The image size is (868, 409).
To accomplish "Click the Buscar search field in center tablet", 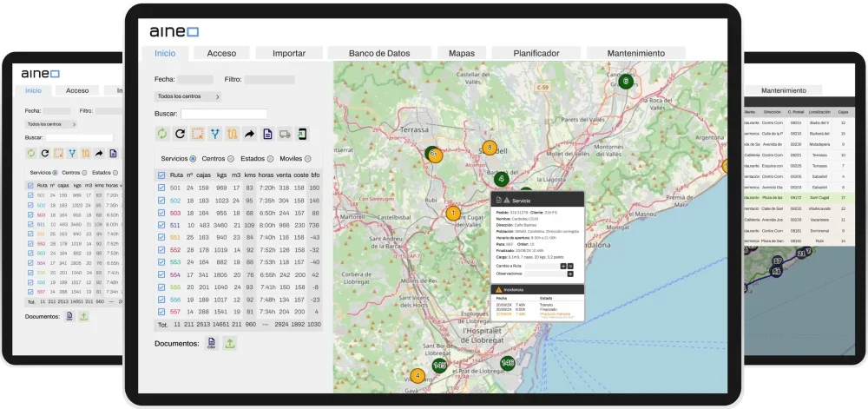I will (x=224, y=114).
